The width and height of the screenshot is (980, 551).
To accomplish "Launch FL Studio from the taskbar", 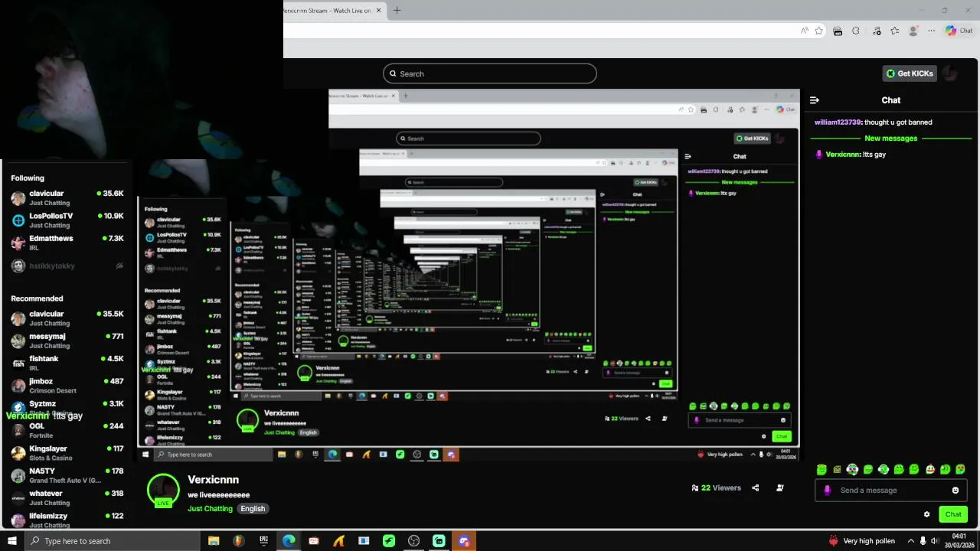I will pyautogui.click(x=239, y=541).
